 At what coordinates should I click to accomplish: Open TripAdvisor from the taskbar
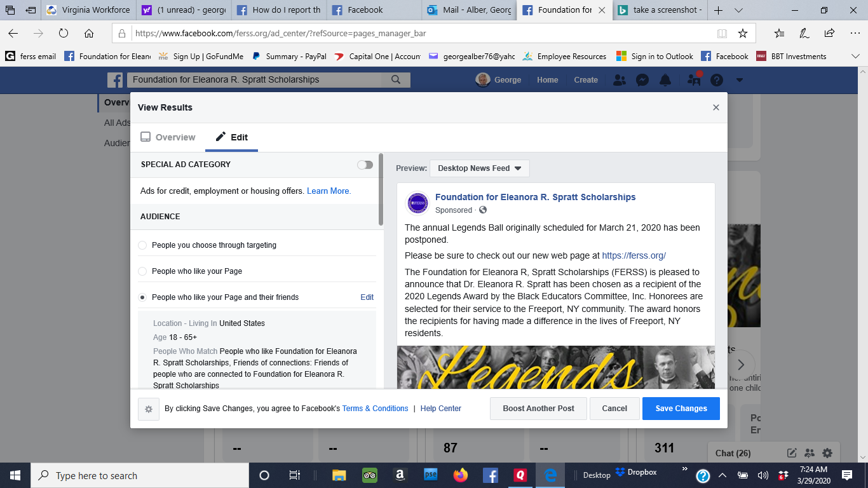[370, 475]
